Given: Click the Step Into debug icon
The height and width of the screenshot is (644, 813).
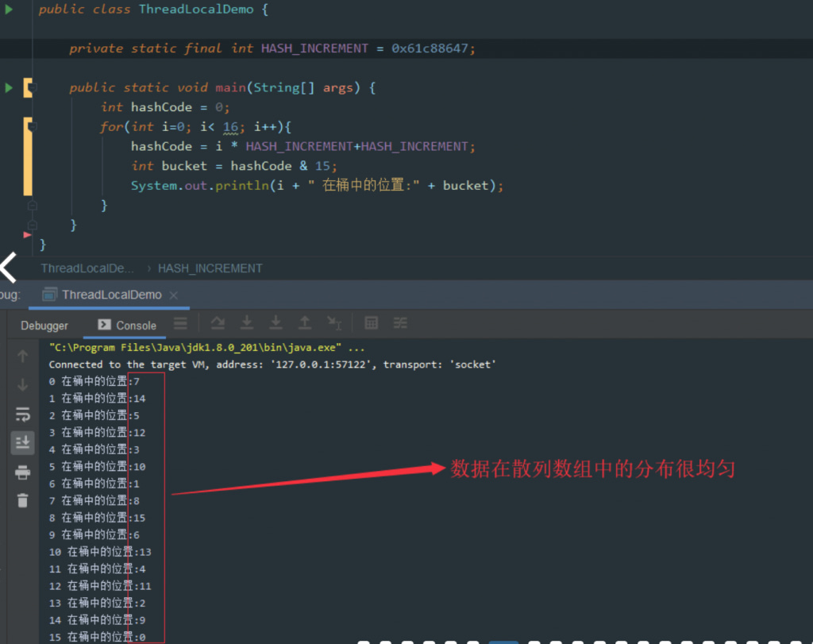Looking at the screenshot, I should click(247, 322).
